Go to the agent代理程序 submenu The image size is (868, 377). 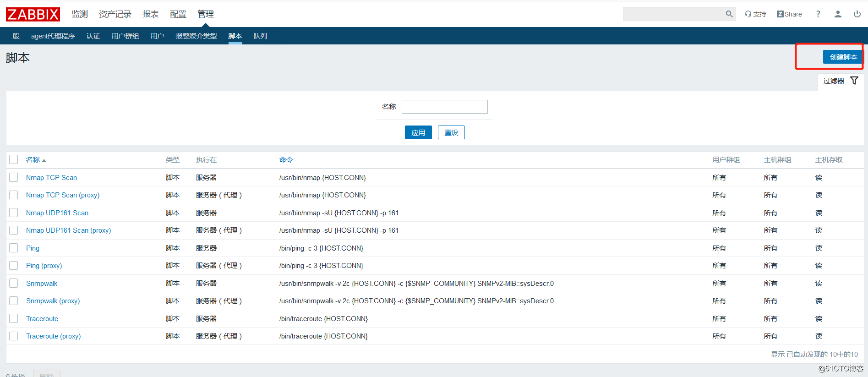[x=53, y=36]
